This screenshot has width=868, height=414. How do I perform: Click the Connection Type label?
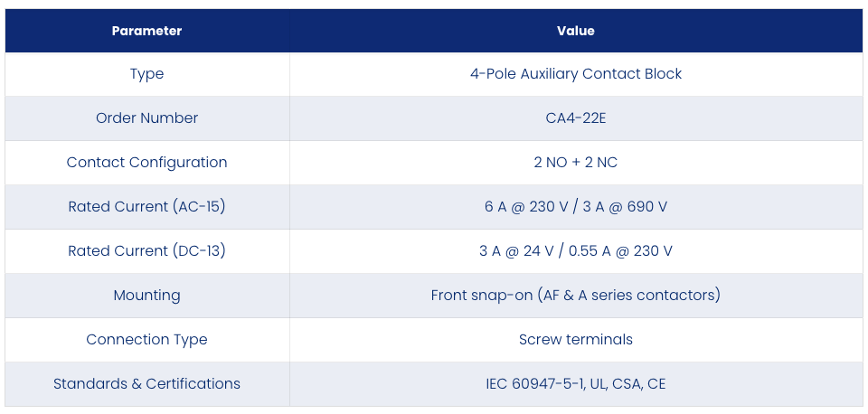[146, 339]
